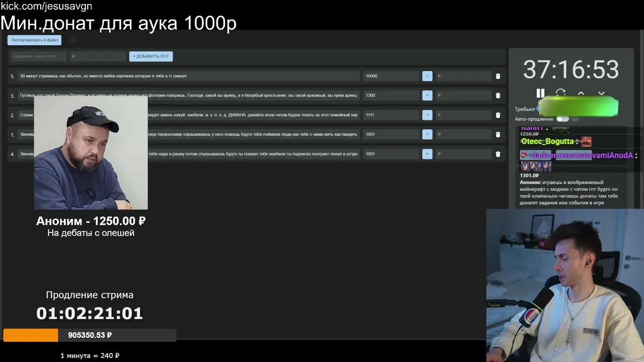
Task: Delete lot 2 with the trash icon
Action: coord(498,115)
